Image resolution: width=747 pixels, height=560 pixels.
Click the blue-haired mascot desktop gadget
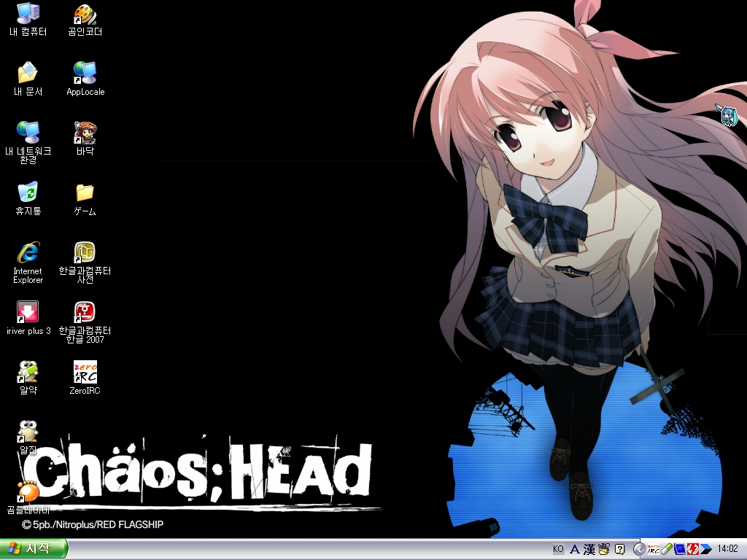(x=727, y=114)
